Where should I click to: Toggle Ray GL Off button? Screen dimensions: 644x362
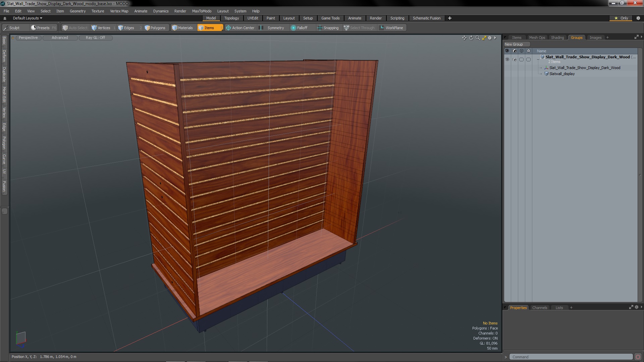95,38
